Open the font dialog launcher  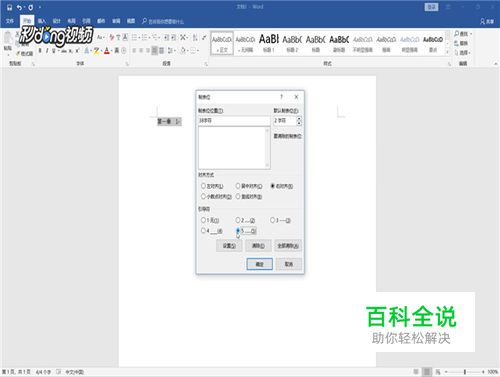pyautogui.click(x=127, y=63)
